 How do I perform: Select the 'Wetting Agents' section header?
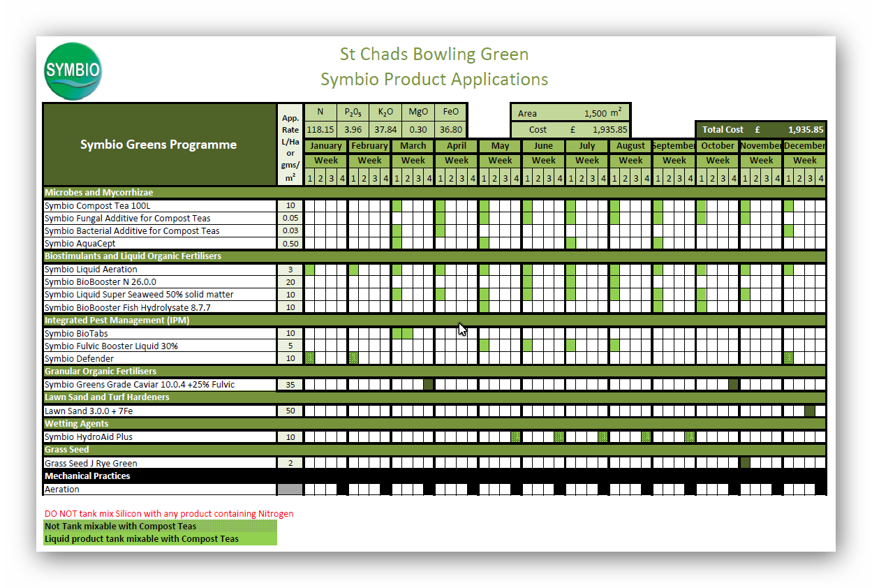point(434,424)
